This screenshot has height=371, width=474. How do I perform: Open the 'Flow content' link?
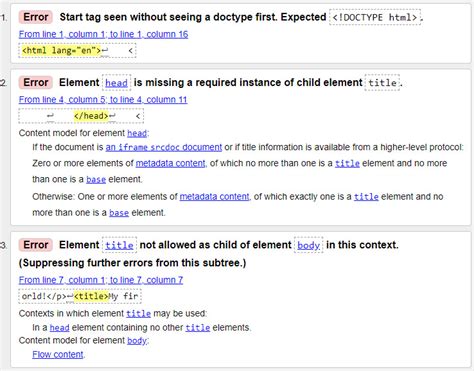point(58,354)
